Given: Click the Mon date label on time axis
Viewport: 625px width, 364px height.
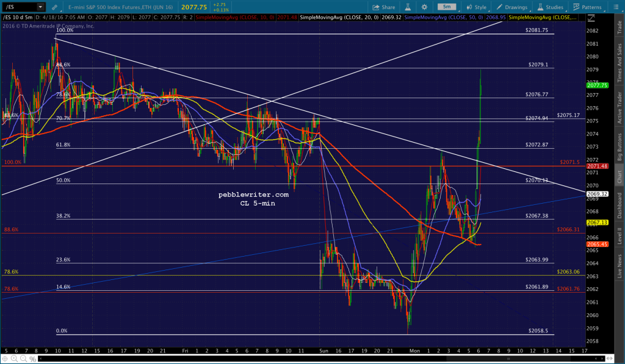Looking at the screenshot, I should pyautogui.click(x=414, y=351).
